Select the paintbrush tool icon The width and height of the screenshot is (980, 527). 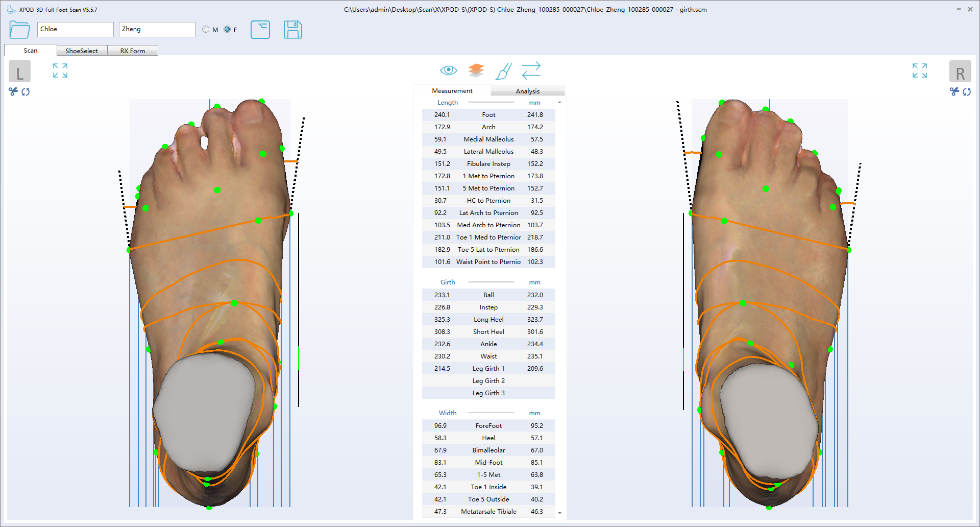pyautogui.click(x=503, y=71)
